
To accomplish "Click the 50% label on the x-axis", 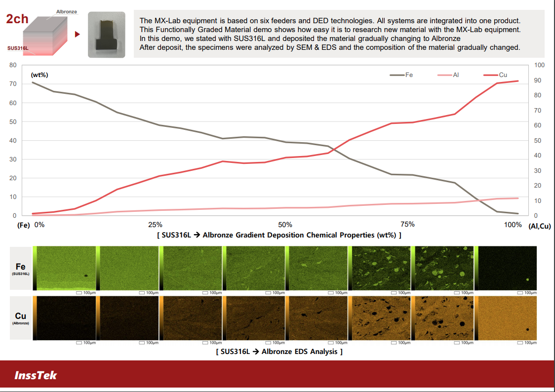I will click(285, 225).
